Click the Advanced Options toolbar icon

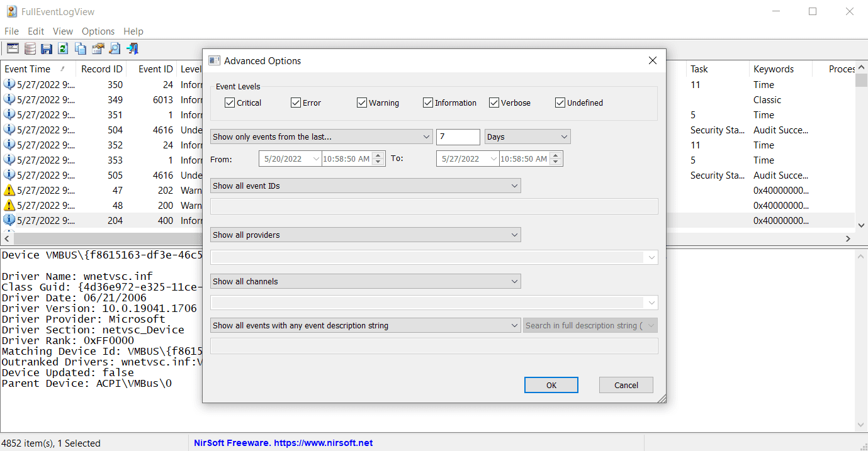point(13,48)
